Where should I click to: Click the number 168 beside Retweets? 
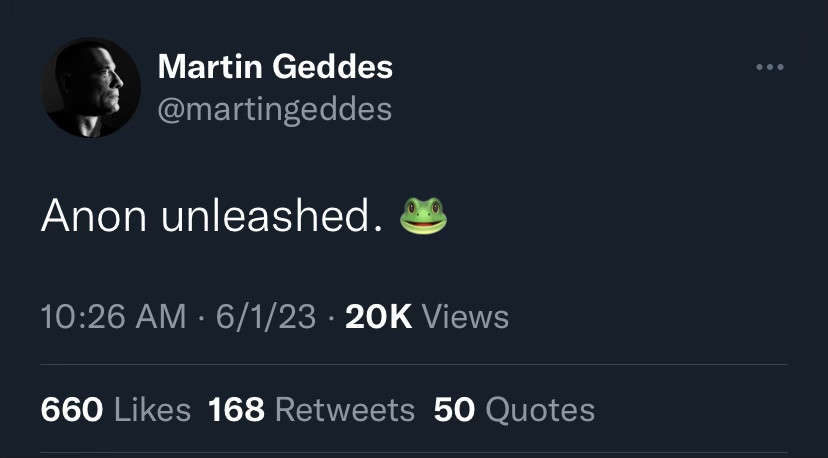click(236, 409)
